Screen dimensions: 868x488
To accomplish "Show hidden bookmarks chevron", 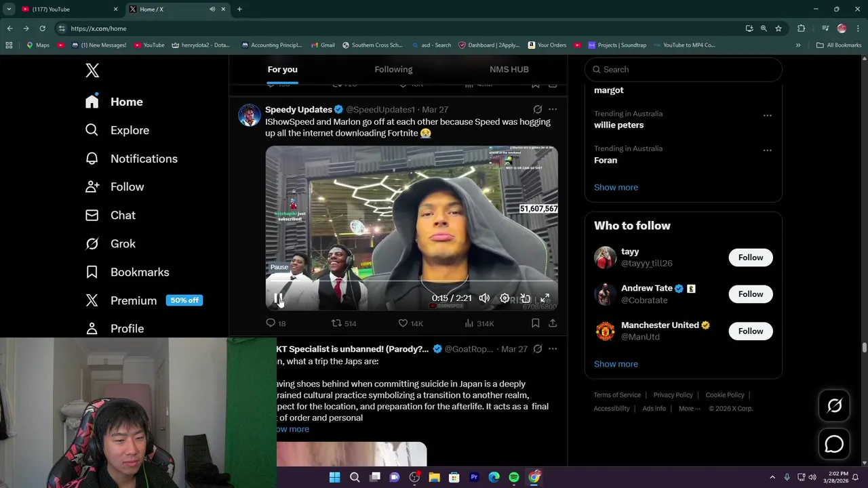I will pyautogui.click(x=798, y=45).
